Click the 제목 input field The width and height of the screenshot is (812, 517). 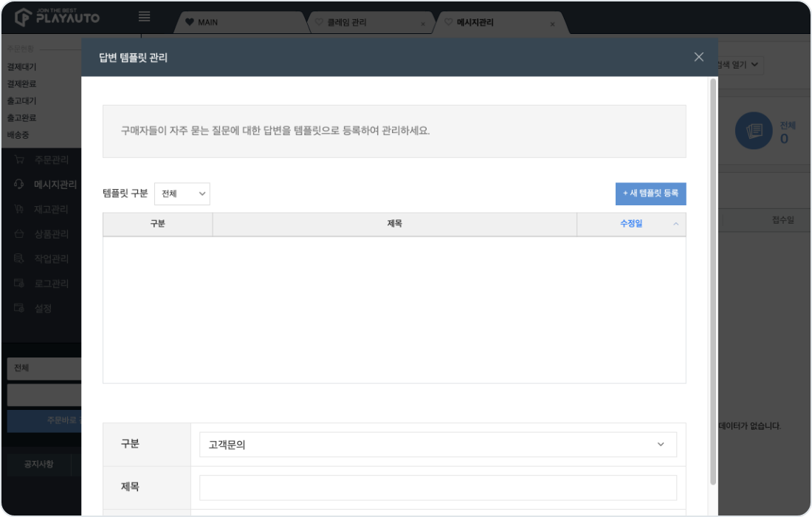pos(438,487)
